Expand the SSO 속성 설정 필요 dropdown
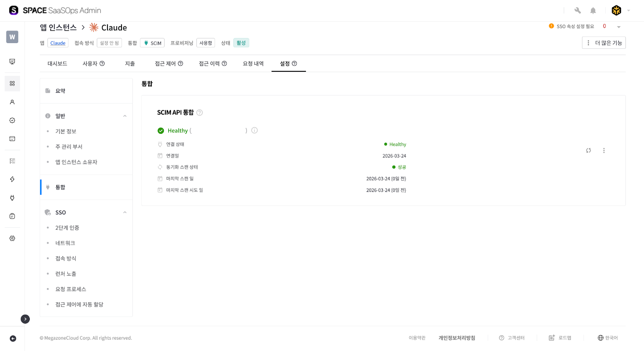Viewport: 644px width, 351px height. (x=619, y=27)
